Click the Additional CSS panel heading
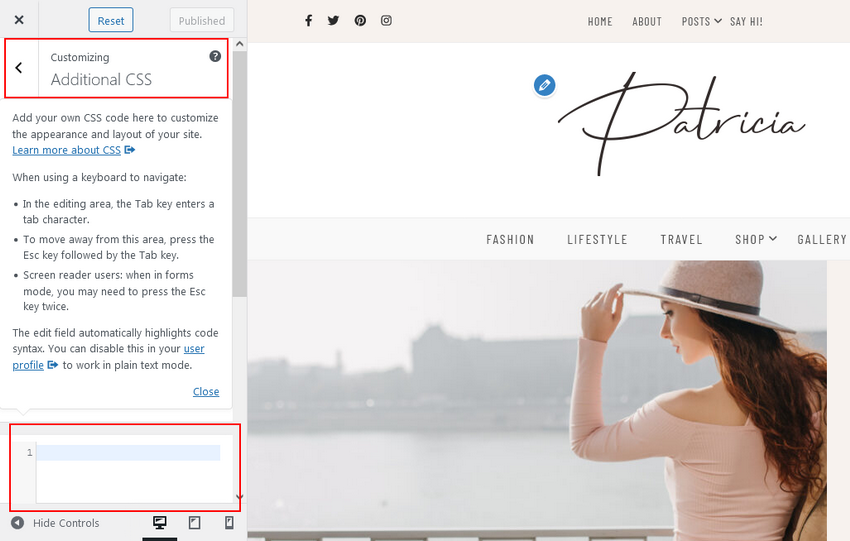Screen dimensions: 850x541 click(101, 80)
